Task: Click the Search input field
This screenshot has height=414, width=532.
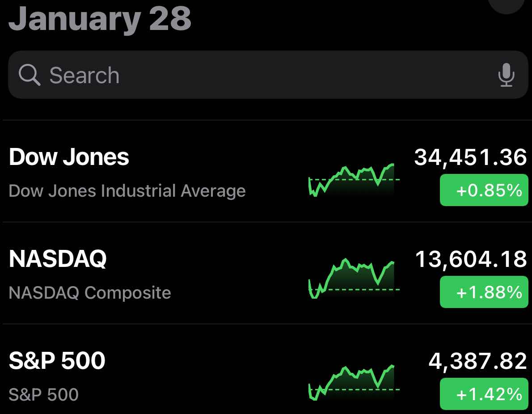Action: tap(268, 75)
